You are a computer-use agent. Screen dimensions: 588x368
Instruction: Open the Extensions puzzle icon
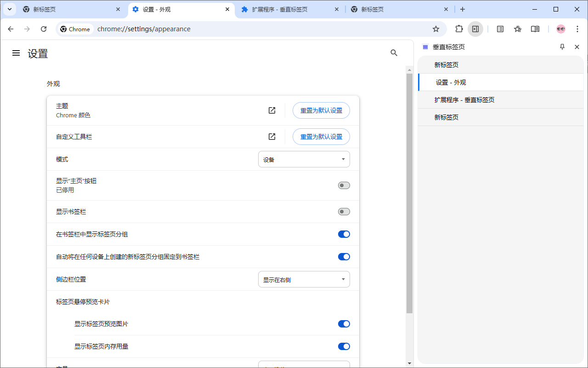[x=459, y=29]
